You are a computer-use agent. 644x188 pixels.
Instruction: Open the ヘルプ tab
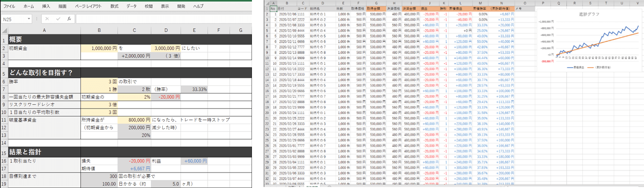point(198,7)
